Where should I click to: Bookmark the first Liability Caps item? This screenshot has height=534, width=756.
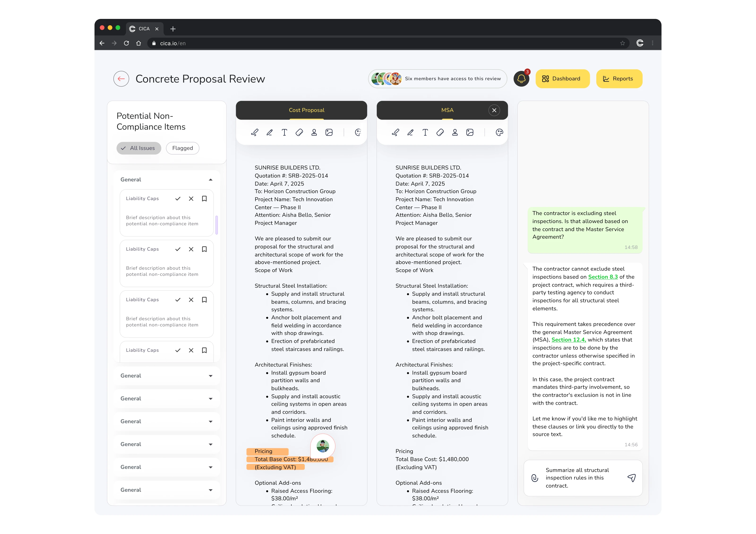point(204,198)
